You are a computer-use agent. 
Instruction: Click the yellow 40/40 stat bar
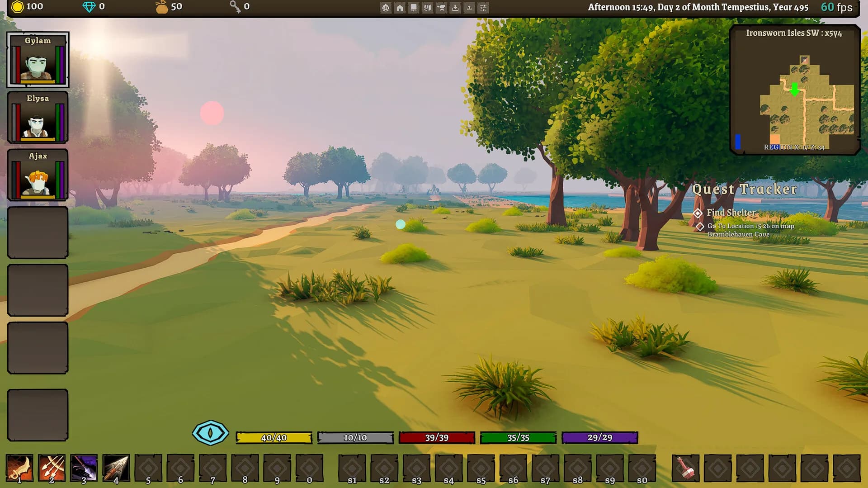point(274,437)
